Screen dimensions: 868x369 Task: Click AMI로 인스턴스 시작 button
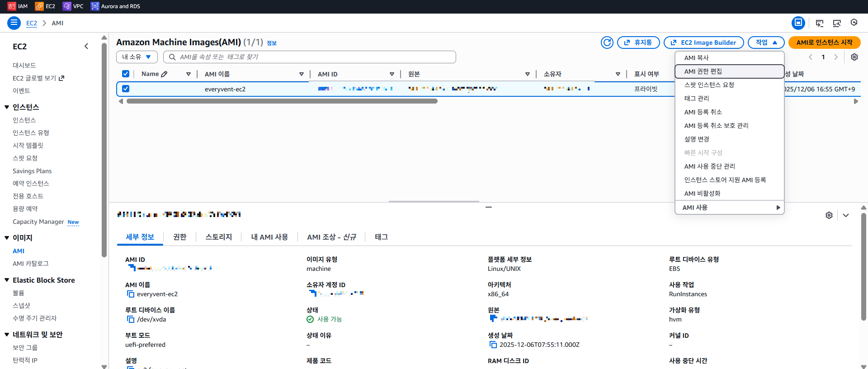tap(824, 43)
